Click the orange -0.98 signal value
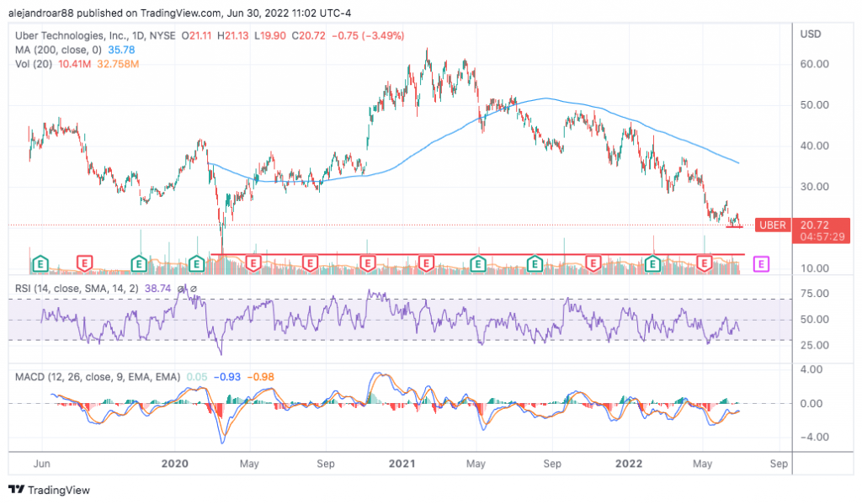Image resolution: width=862 pixels, height=504 pixels. [261, 377]
